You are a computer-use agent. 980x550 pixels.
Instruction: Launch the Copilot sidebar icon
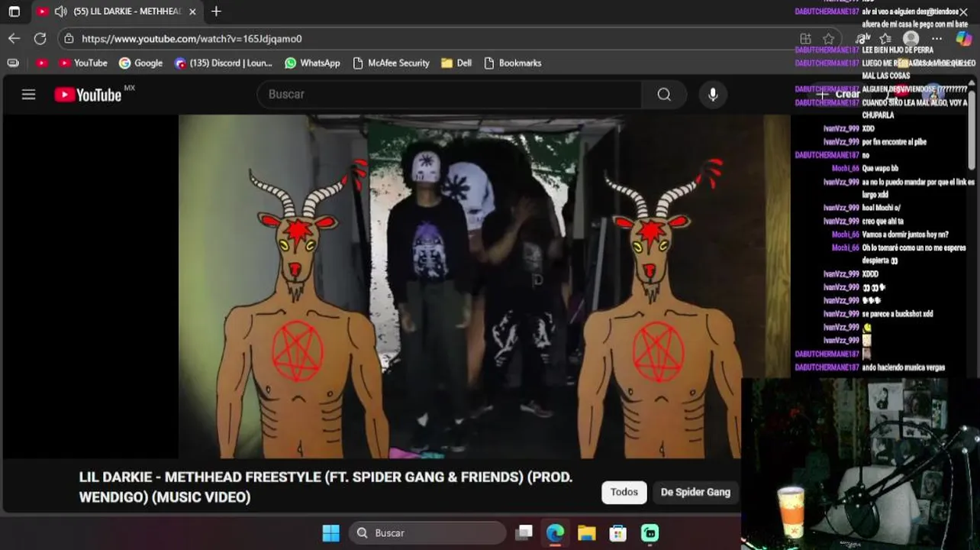coord(964,38)
